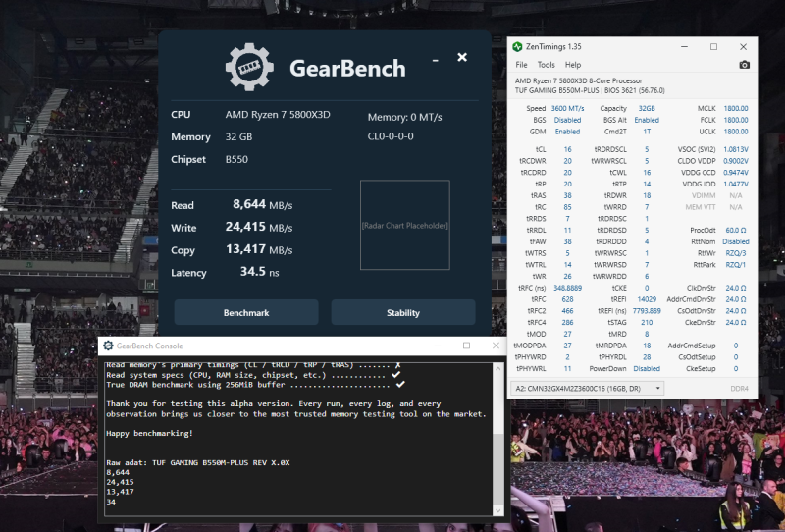The image size is (785, 532).
Task: Maximize the GearBench Console window
Action: coord(467,346)
